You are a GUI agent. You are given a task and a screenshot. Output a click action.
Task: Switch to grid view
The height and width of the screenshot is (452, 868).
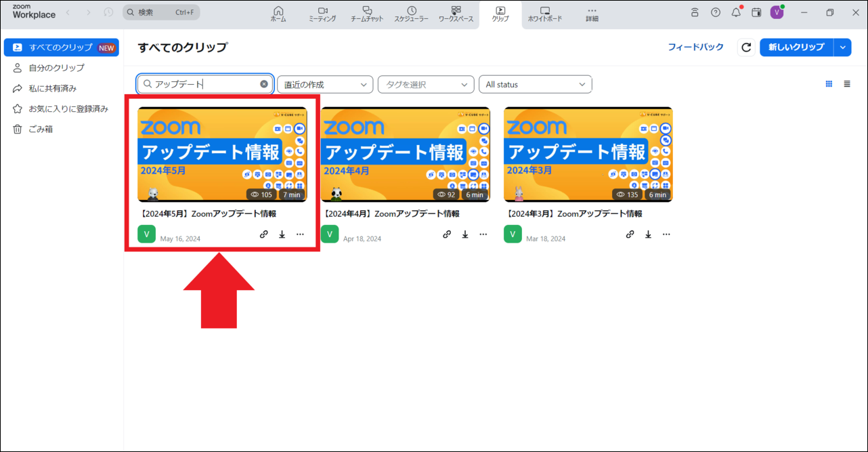pyautogui.click(x=829, y=84)
